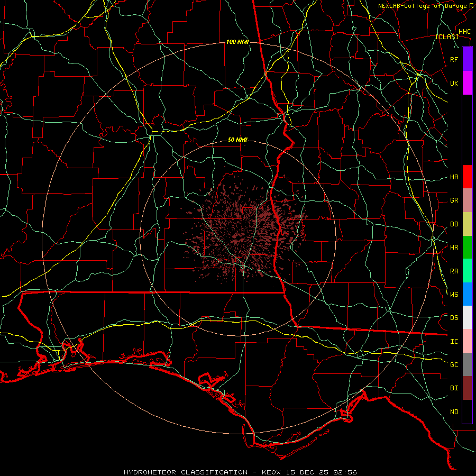Screen dimensions: 476x476
Task: Click the GC gray legend color block
Action: coord(467,364)
